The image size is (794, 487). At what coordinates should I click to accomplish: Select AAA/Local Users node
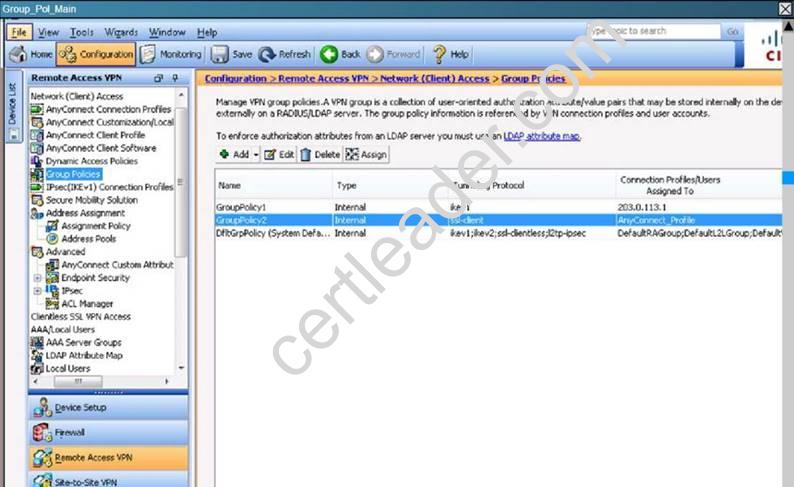tap(63, 330)
